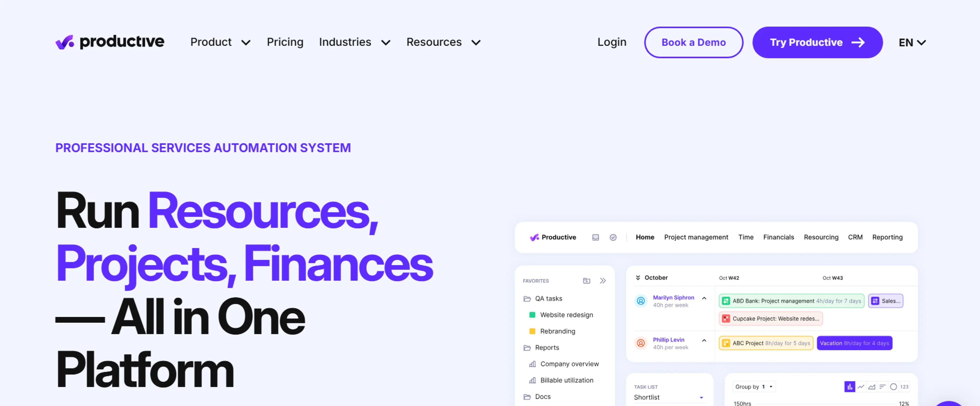Click the Pricing menu item
980x406 pixels.
(285, 42)
